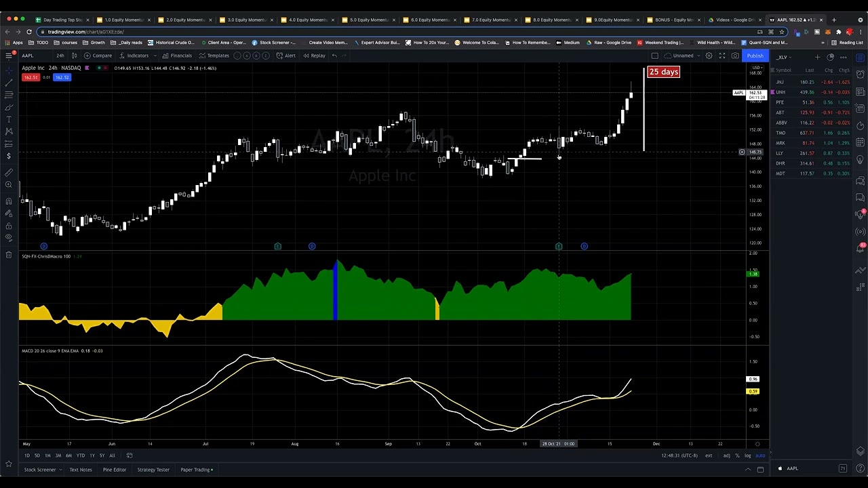Open the Go to date icon
The height and width of the screenshot is (488, 868).
point(130,455)
